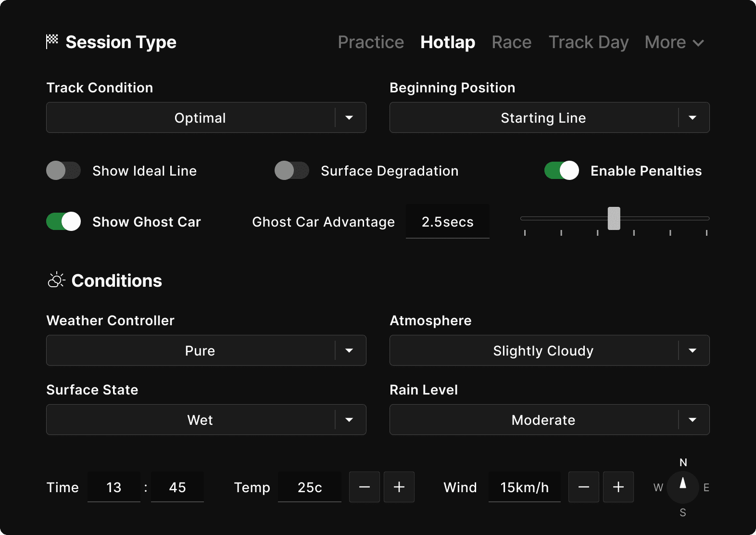Click the wind direction compass needle
The height and width of the screenshot is (535, 756).
(682, 483)
